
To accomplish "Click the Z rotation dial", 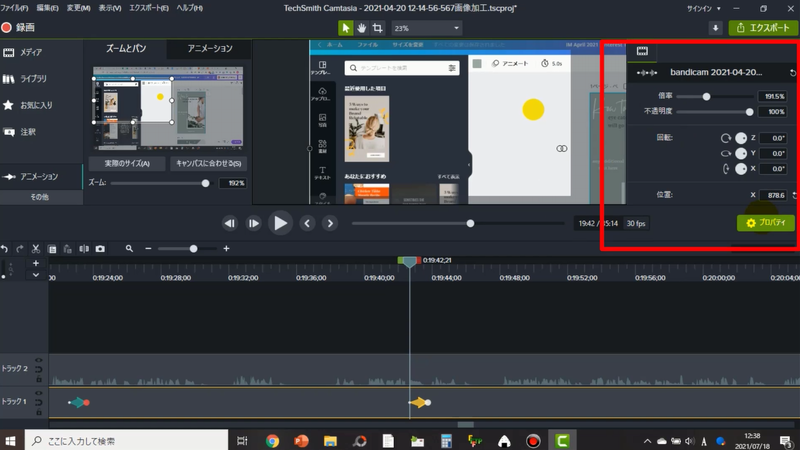I will (x=741, y=138).
